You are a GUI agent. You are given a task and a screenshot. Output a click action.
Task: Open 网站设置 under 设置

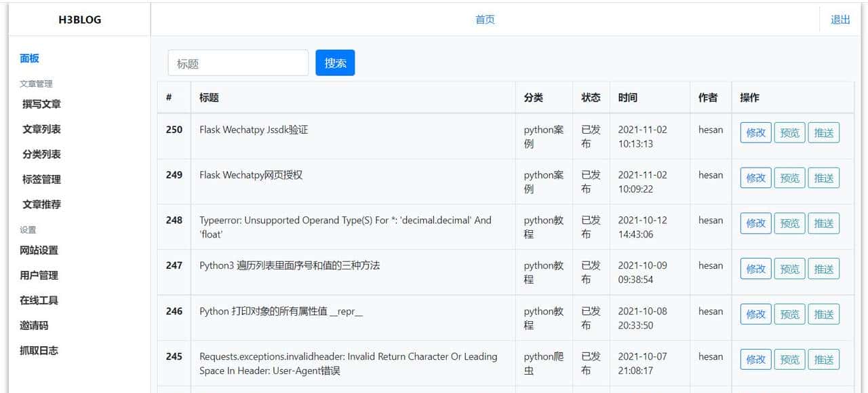40,250
